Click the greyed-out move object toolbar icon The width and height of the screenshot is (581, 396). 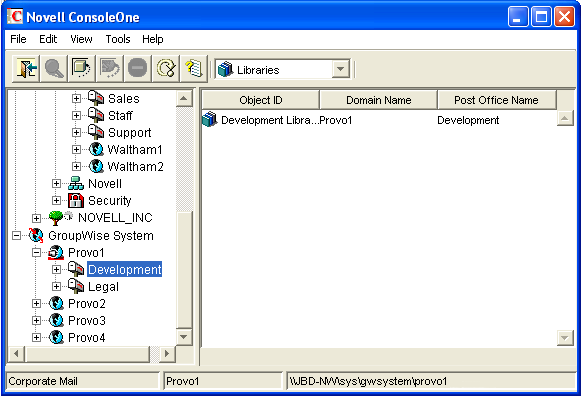110,69
